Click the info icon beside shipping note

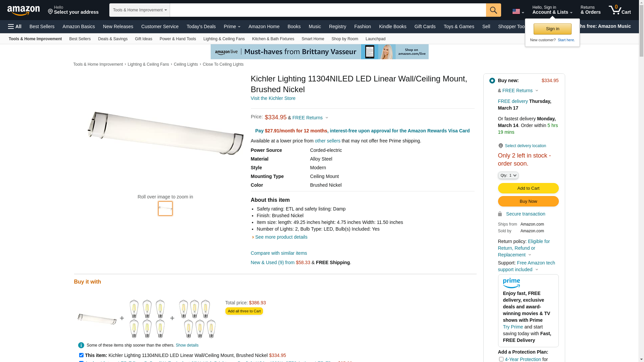81,345
